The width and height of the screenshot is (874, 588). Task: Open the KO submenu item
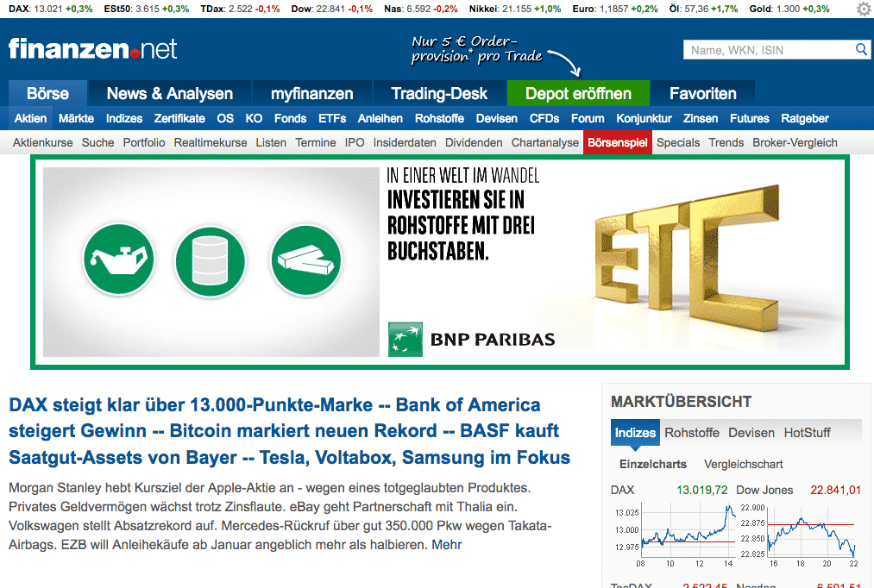click(255, 119)
